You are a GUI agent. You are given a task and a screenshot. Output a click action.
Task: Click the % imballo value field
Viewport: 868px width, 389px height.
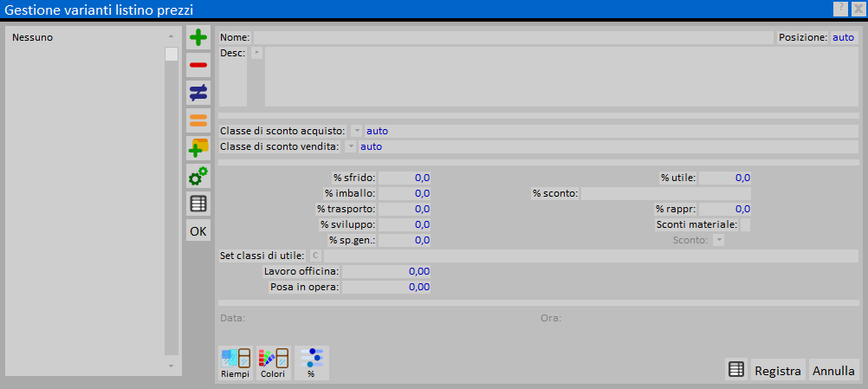point(404,193)
